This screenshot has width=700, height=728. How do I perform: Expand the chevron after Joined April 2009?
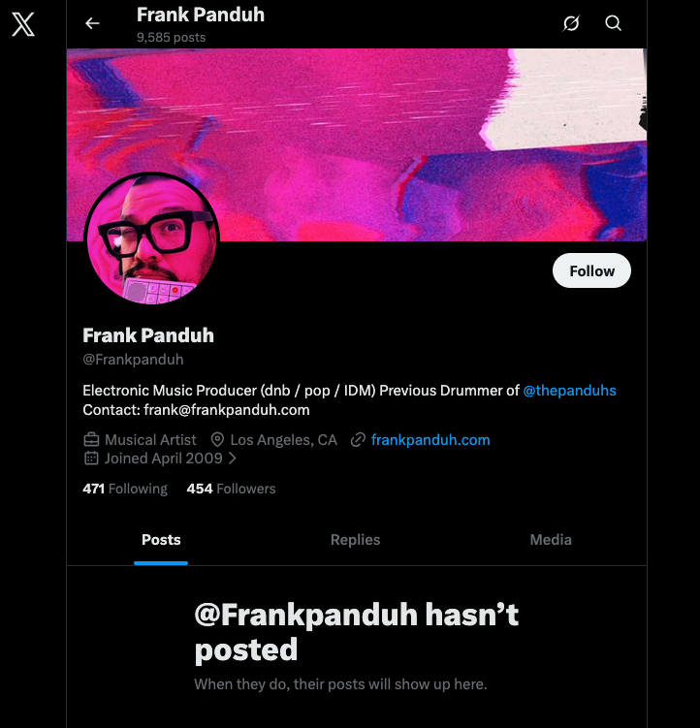pos(233,459)
